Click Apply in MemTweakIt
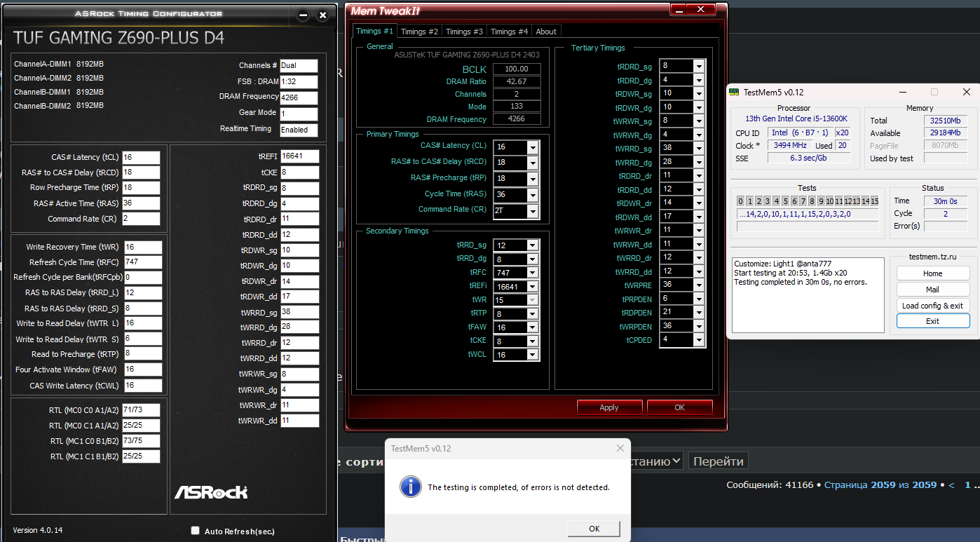Screen dimensions: 980x542 click(x=609, y=407)
